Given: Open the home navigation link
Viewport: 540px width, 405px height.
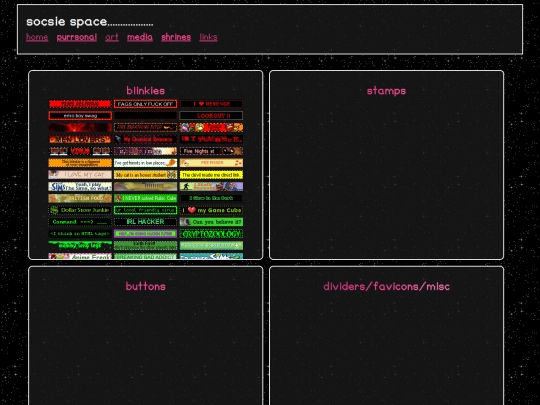Looking at the screenshot, I should point(37,37).
